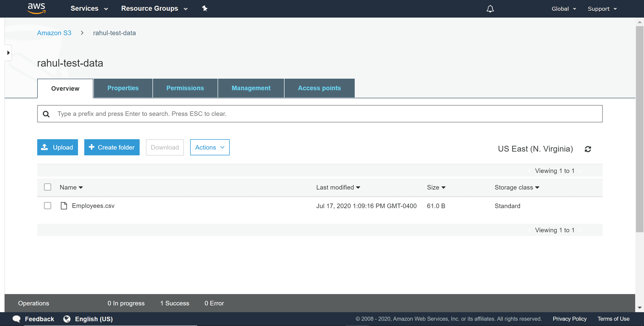Open the Global region dropdown
This screenshot has height=326, width=644.
[563, 9]
